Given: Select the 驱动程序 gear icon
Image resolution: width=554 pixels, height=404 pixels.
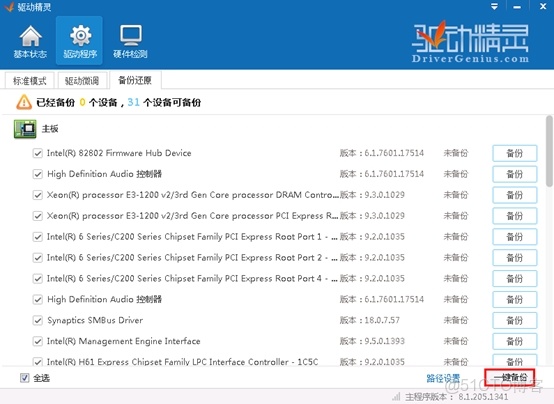Looking at the screenshot, I should 80,41.
